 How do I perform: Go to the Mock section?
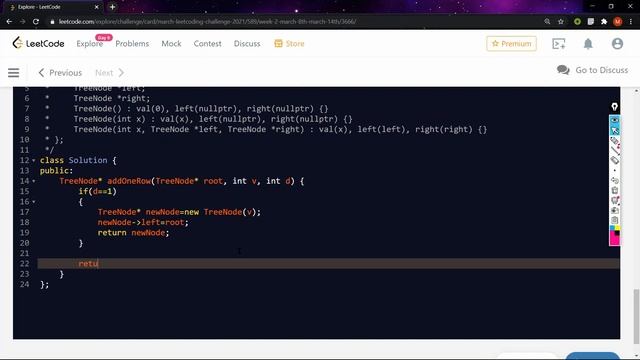click(171, 44)
